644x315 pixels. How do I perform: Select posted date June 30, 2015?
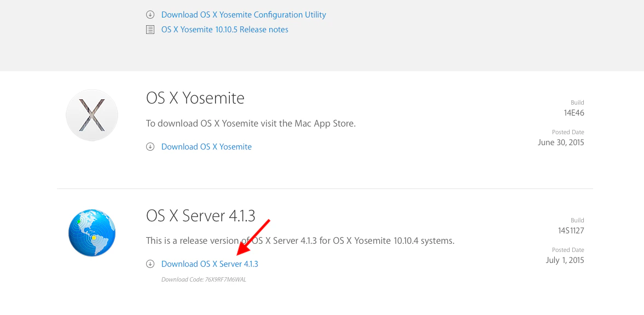pyautogui.click(x=561, y=142)
